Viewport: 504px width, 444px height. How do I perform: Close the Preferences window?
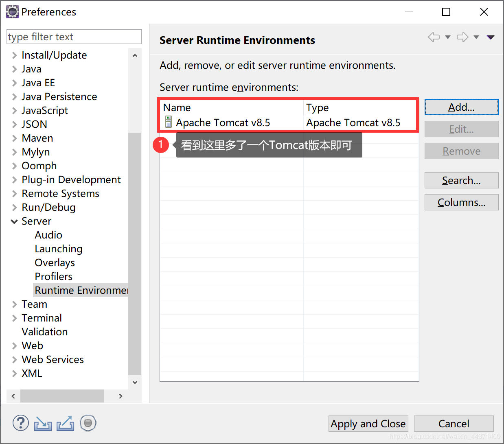pyautogui.click(x=484, y=12)
